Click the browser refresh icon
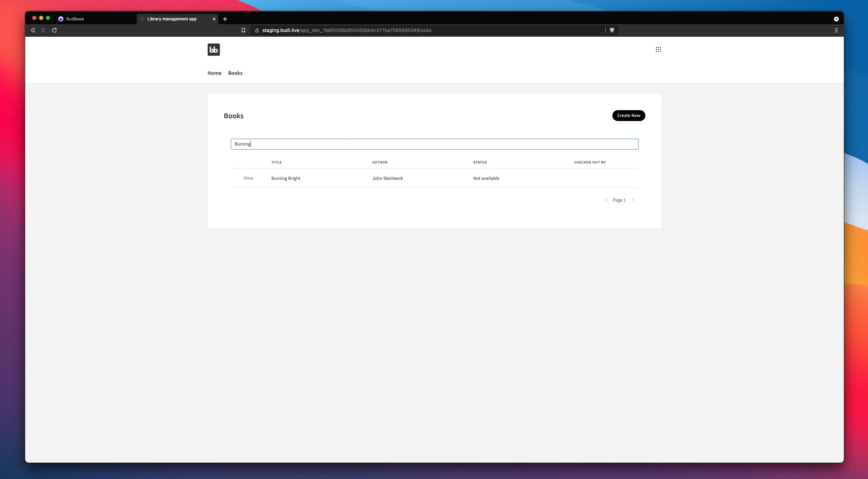 point(54,30)
